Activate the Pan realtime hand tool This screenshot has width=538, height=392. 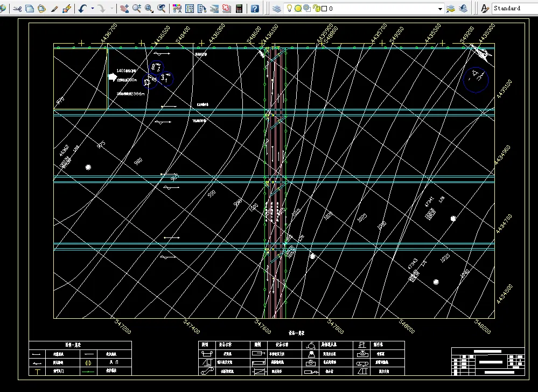tap(124, 9)
